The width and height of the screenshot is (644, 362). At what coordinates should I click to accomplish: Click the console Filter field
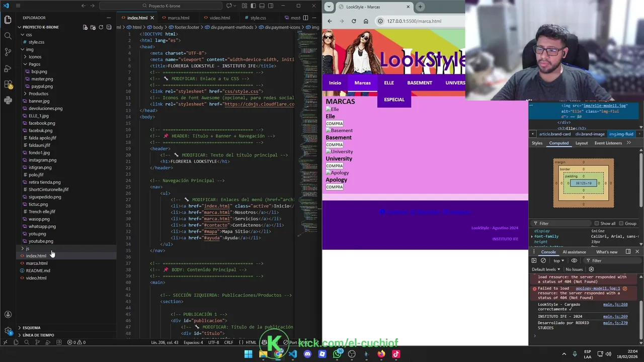[612, 260]
